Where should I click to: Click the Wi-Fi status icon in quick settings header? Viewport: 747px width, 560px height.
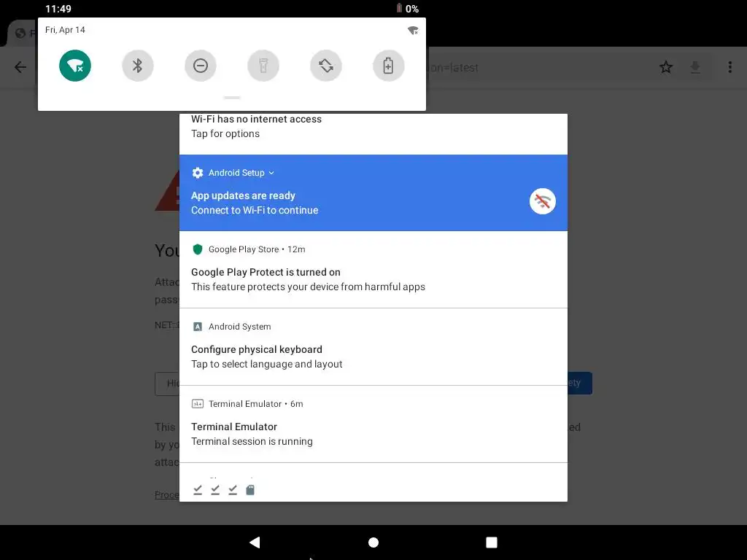(413, 31)
